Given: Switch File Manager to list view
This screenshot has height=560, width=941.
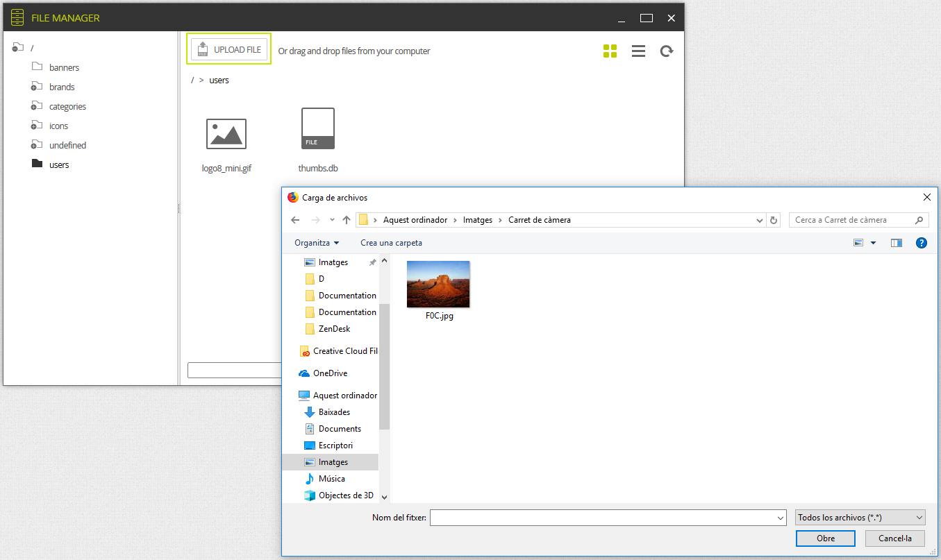Looking at the screenshot, I should pyautogui.click(x=638, y=51).
